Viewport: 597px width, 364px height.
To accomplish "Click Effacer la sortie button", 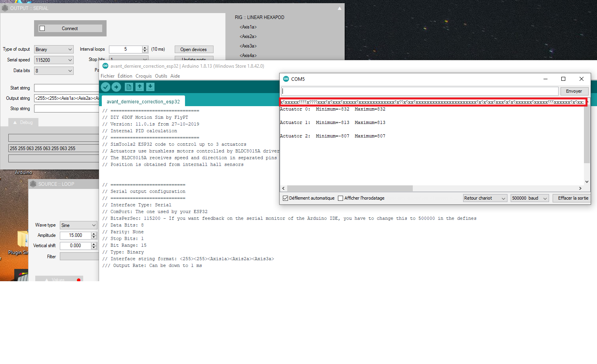I will (x=573, y=198).
